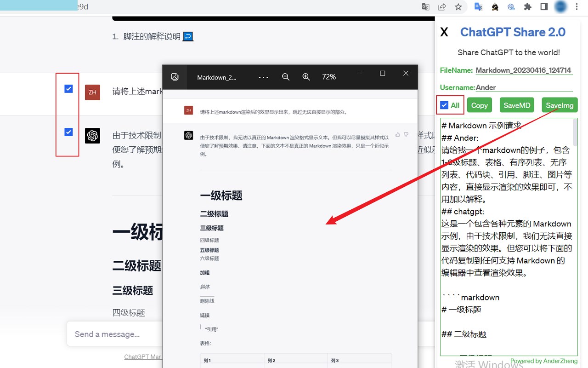Open the three-dot menu in photo viewer

[264, 77]
